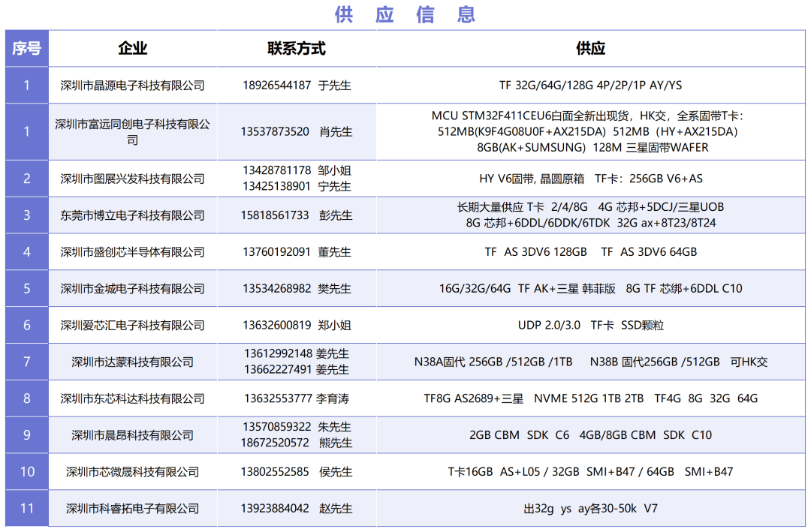Click row number 3 cell
Viewport: 811px width, 532px height.
pyautogui.click(x=27, y=215)
